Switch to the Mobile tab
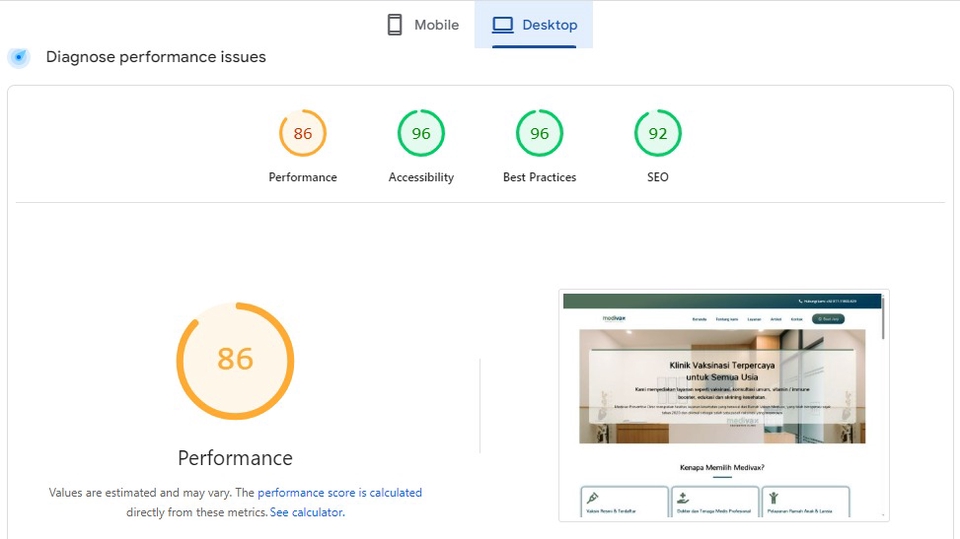Image resolution: width=960 pixels, height=539 pixels. point(423,25)
